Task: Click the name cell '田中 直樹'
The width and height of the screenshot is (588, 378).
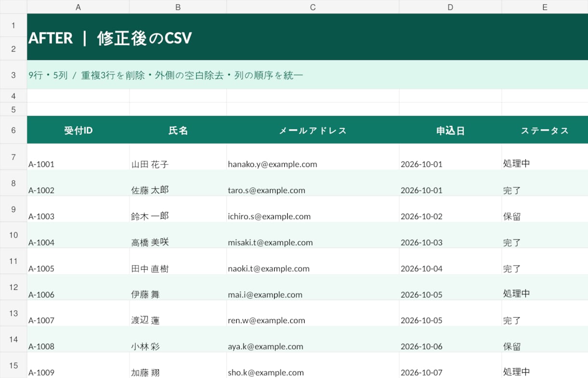Action: (178, 261)
